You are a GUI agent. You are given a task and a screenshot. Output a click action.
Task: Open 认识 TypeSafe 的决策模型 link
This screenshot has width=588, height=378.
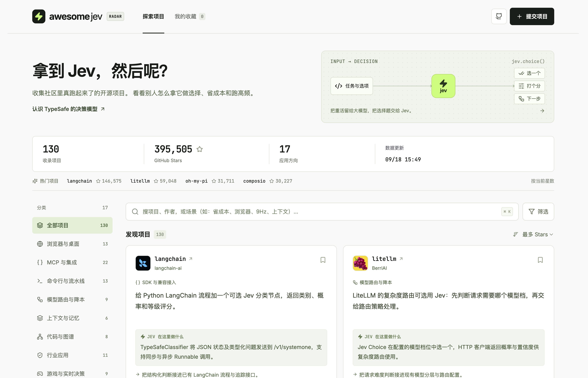click(68, 109)
